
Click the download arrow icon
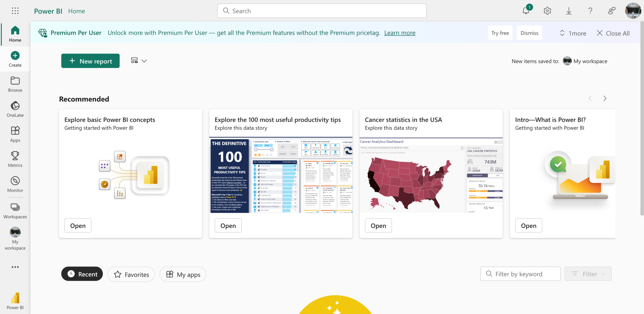click(x=569, y=11)
